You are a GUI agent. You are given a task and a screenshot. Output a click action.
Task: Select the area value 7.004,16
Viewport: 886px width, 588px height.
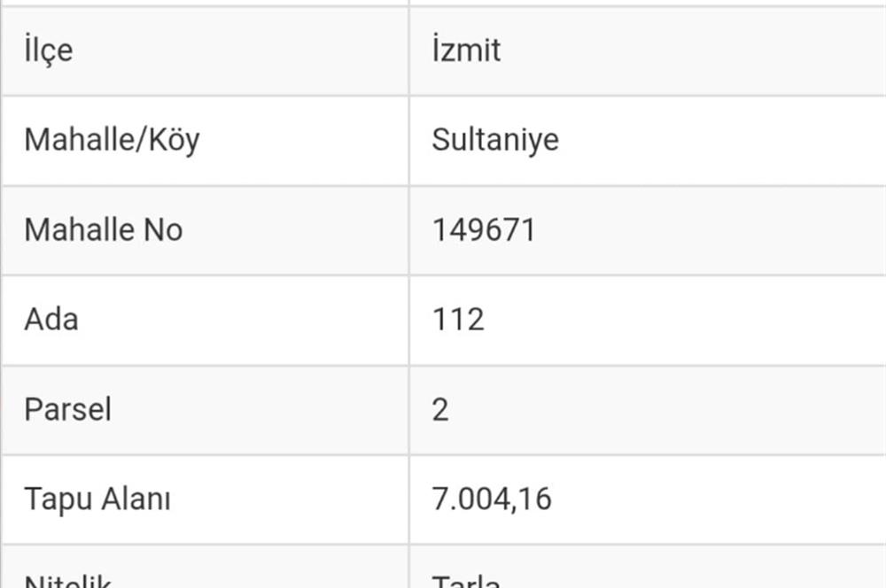(x=492, y=499)
